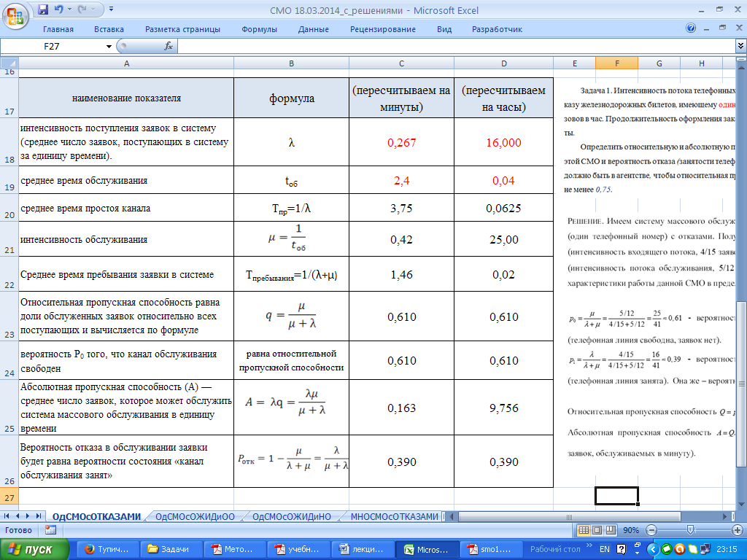Open the Рецензирование ribbon tab
Screen dimensions: 747x560
(x=382, y=29)
